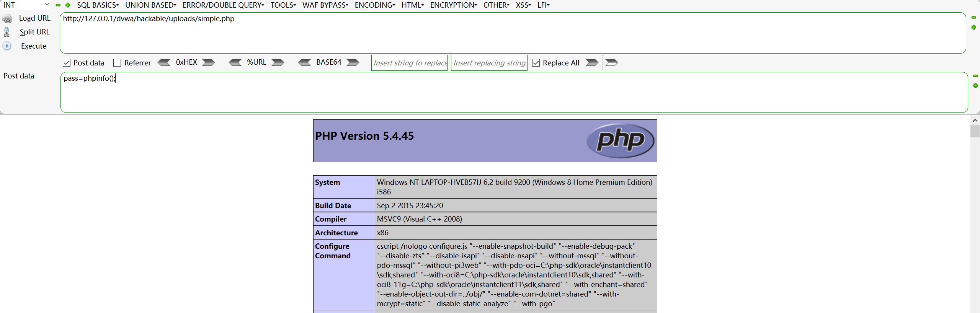Click into the URL input box
980x313 pixels.
[513, 33]
